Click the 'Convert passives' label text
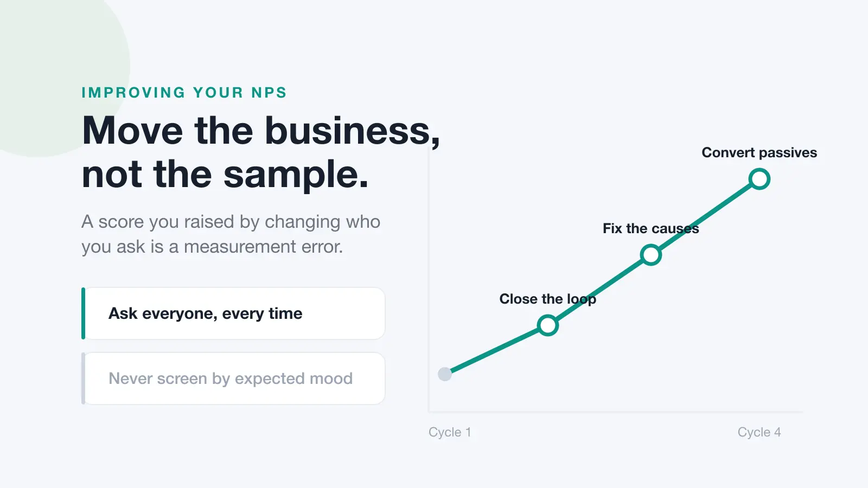 click(x=759, y=152)
